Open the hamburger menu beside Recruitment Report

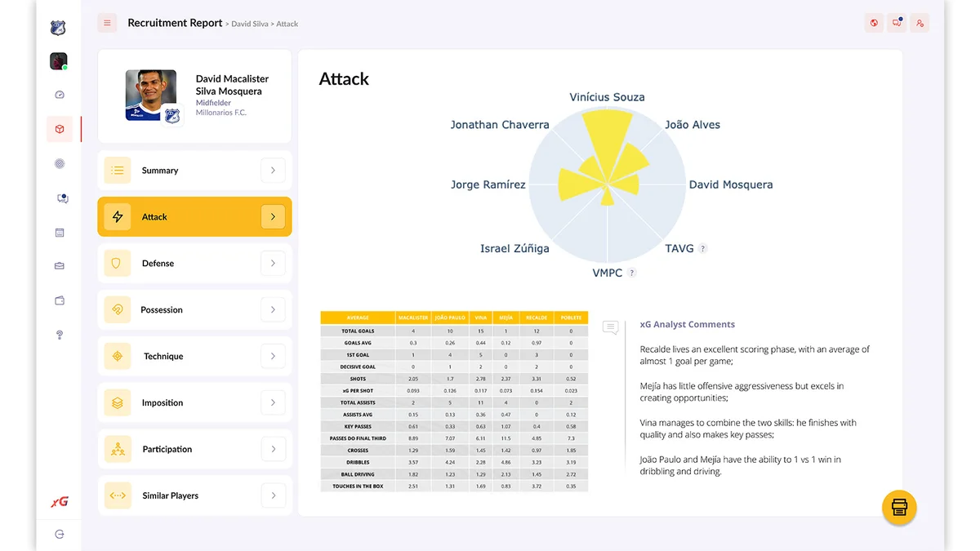107,22
